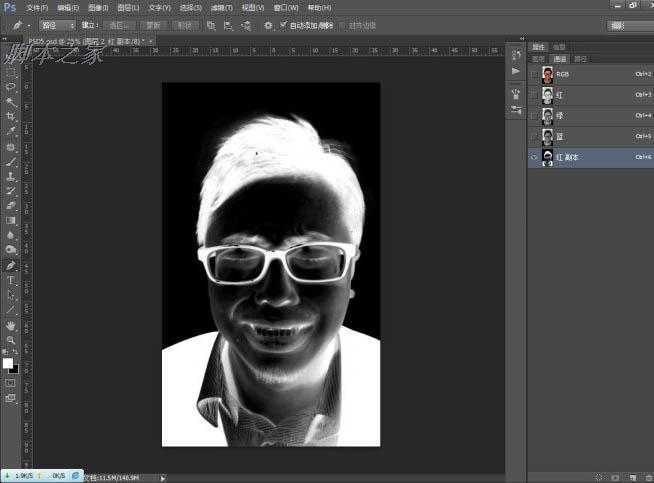The height and width of the screenshot is (483, 654).
Task: Select the Lasso tool in toolbar
Action: tap(11, 87)
